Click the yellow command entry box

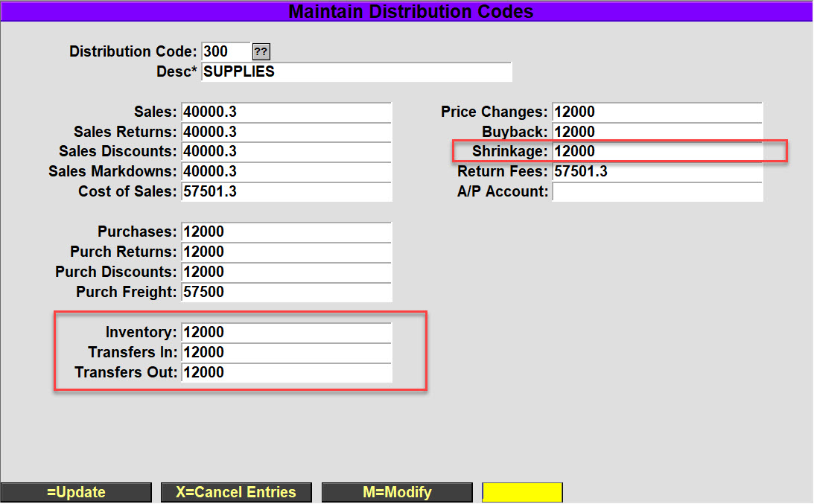pyautogui.click(x=522, y=493)
